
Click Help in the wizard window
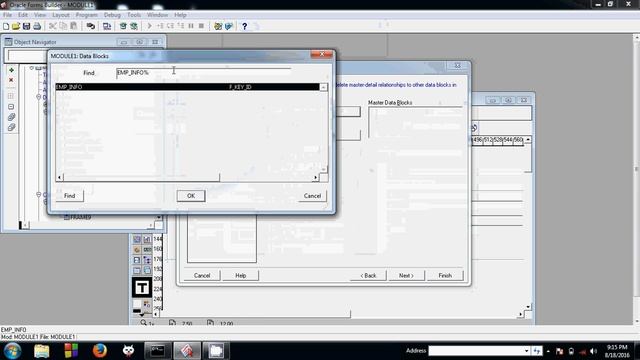click(240, 276)
